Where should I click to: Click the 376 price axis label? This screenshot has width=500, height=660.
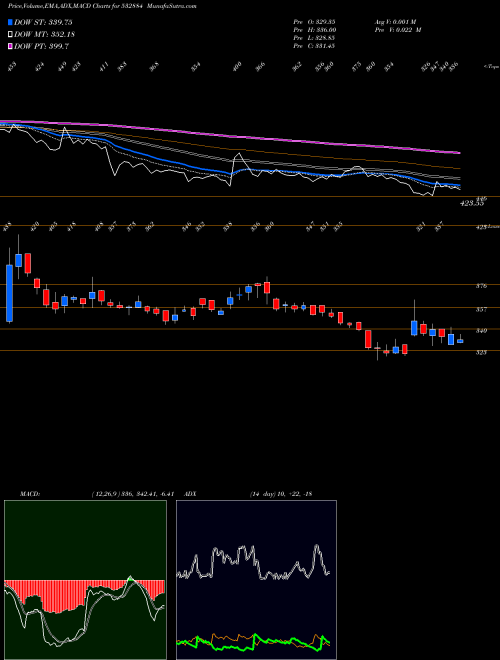(x=481, y=286)
